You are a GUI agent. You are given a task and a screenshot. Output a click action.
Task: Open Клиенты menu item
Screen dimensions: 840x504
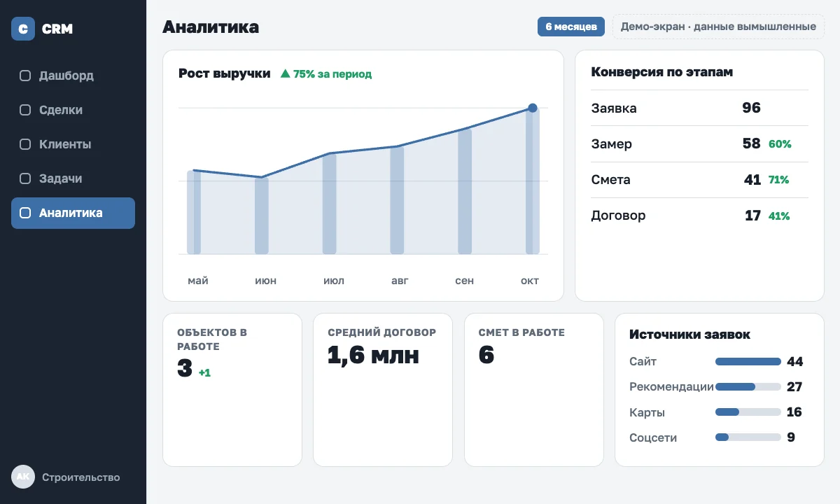coord(73,144)
